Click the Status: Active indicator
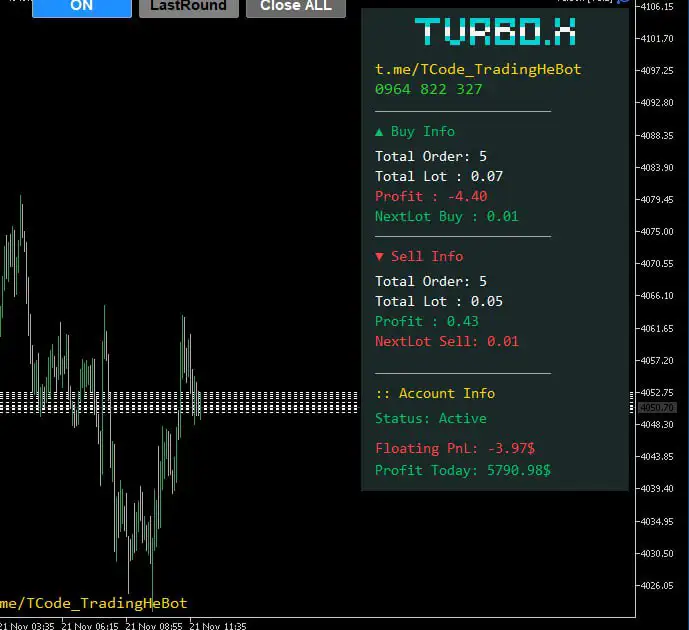Viewport: 689px width, 630px height. (430, 418)
